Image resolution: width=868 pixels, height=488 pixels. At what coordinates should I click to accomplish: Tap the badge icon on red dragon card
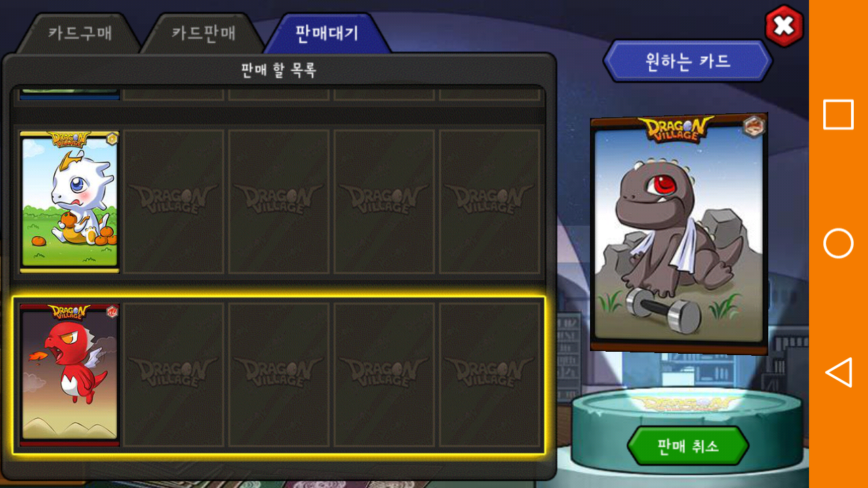click(x=112, y=312)
